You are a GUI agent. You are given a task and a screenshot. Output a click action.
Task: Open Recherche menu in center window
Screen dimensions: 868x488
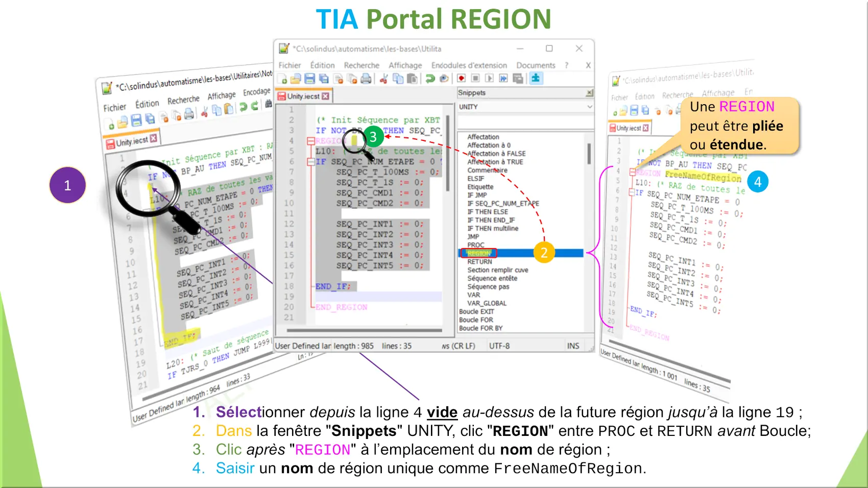coord(361,65)
